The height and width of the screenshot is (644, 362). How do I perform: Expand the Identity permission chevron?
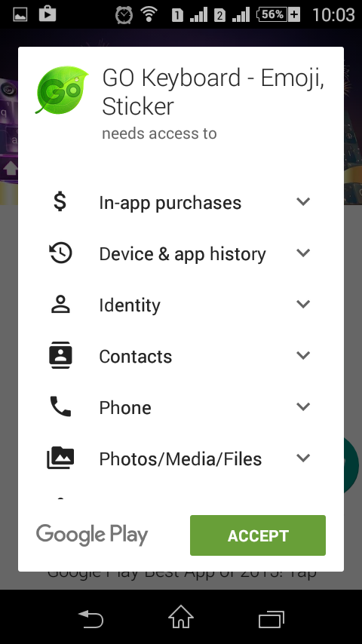(303, 304)
